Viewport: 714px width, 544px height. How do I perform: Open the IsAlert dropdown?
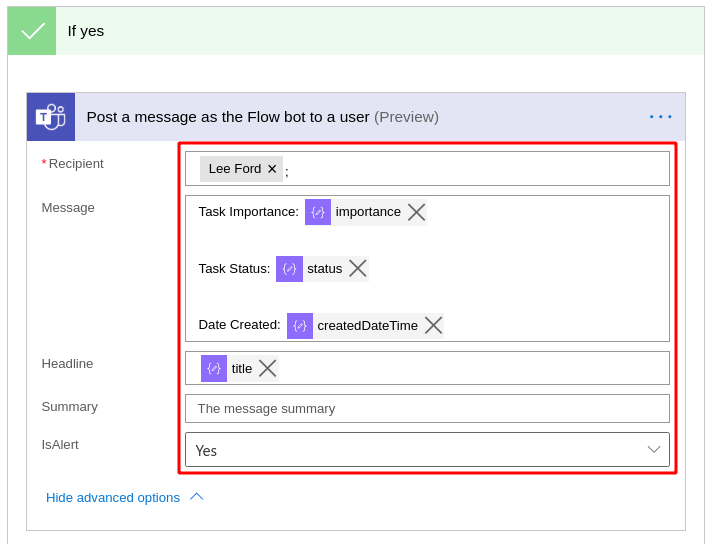[x=427, y=450]
